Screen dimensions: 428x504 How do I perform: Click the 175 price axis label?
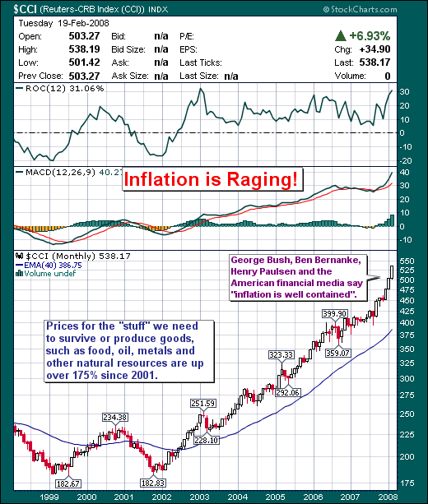(407, 483)
